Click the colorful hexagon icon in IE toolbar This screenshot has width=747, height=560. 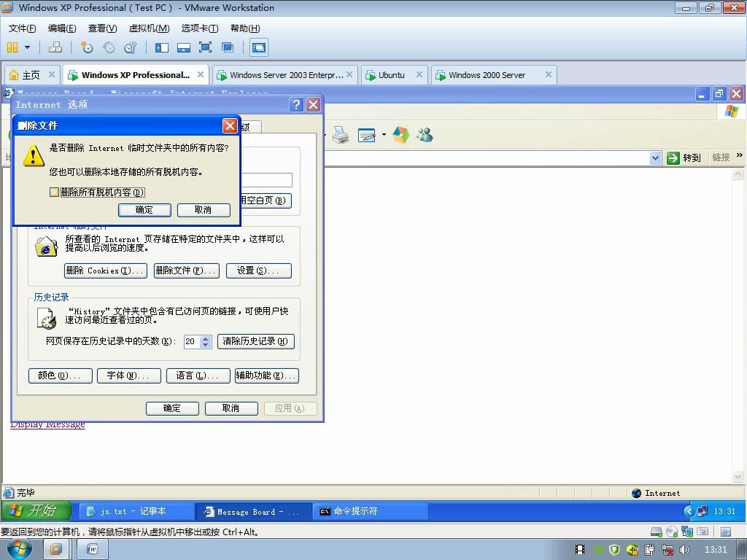click(x=400, y=135)
